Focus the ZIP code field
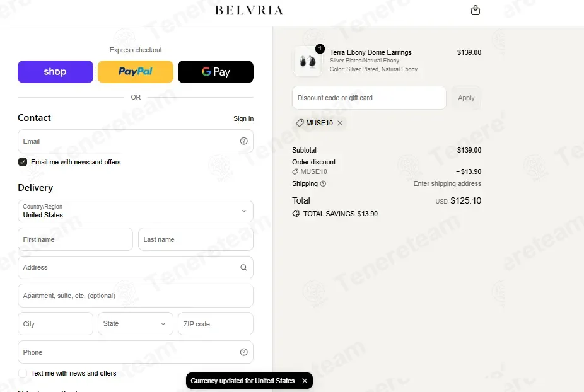 coord(216,324)
